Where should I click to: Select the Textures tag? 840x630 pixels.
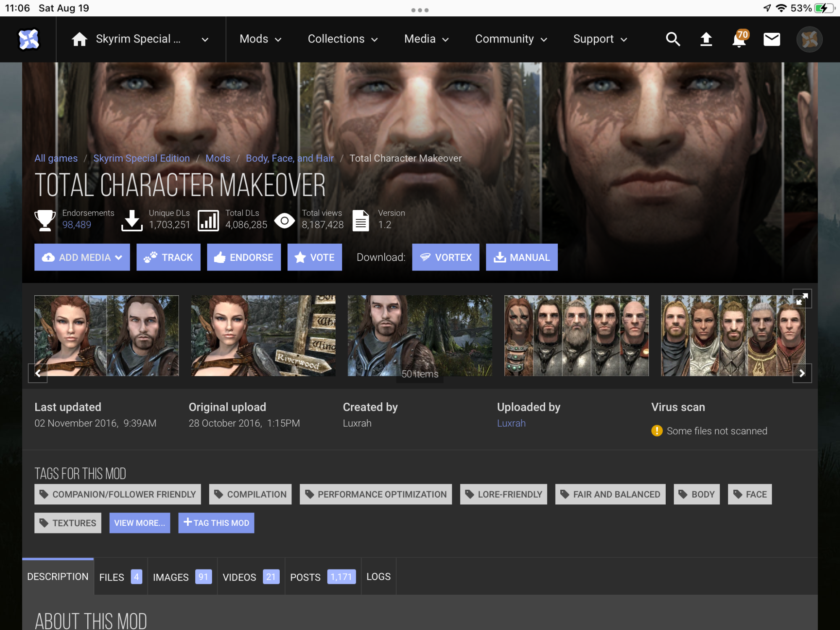(68, 522)
